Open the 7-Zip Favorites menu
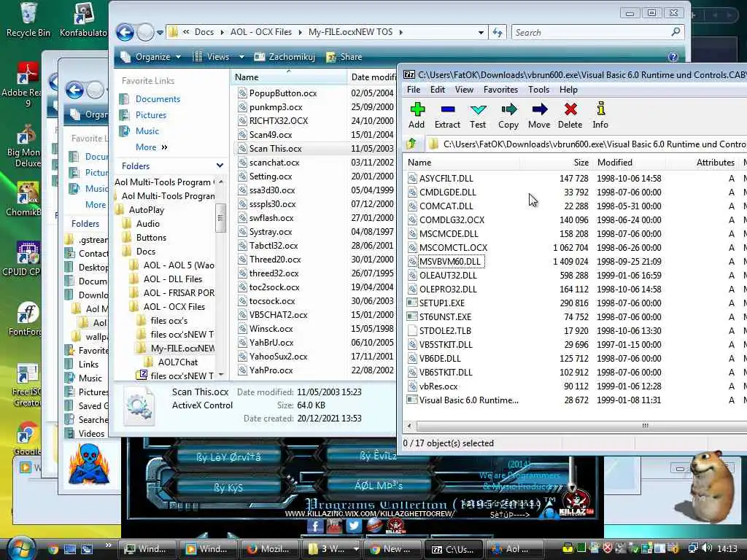 [500, 90]
